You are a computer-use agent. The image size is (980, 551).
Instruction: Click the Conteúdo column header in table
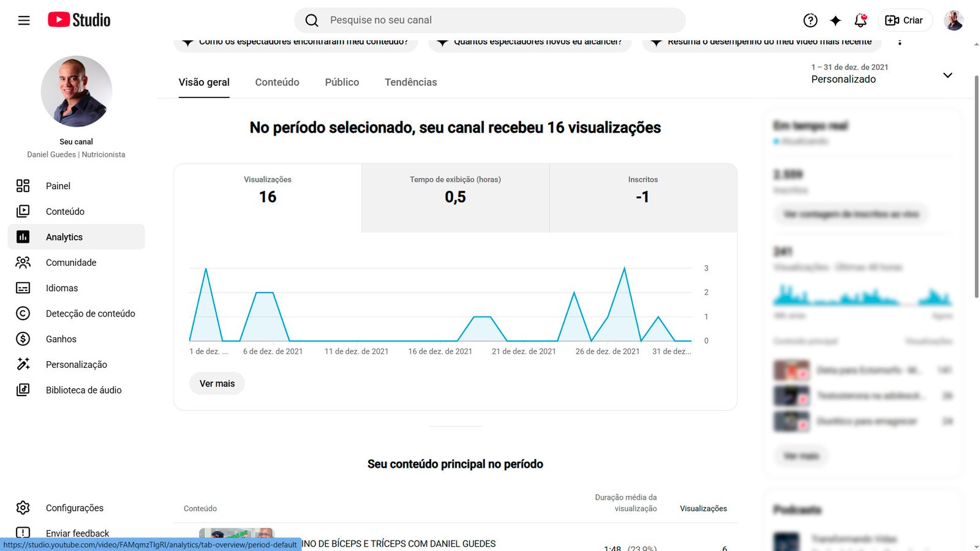tap(200, 509)
